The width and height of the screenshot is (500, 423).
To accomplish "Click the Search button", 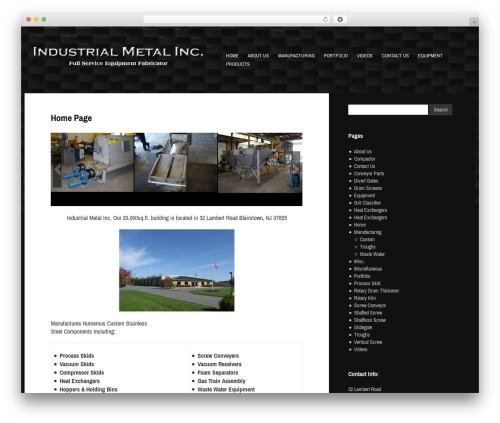I will pyautogui.click(x=441, y=110).
